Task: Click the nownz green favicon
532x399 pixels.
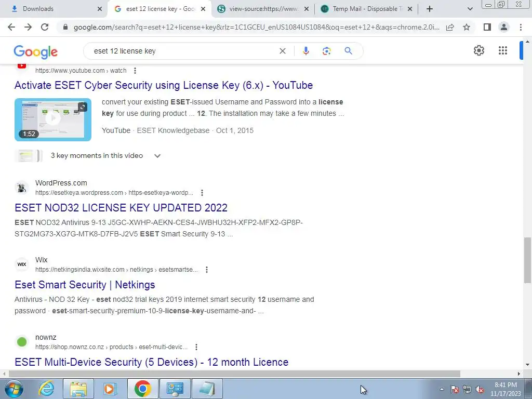Action: point(22,342)
